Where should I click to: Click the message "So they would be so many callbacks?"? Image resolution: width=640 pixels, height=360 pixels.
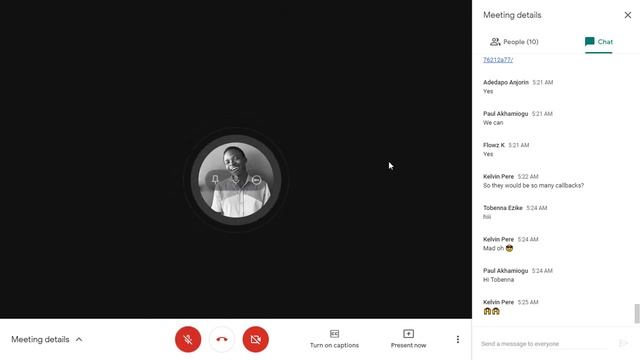click(533, 185)
